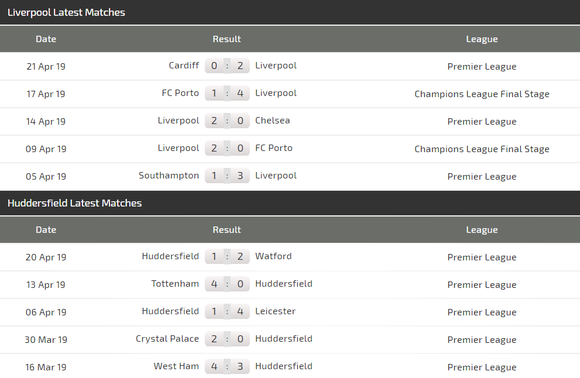Open the West Ham 4:3 Huddersfield score
Image resolution: width=580 pixels, height=378 pixels.
tap(227, 367)
